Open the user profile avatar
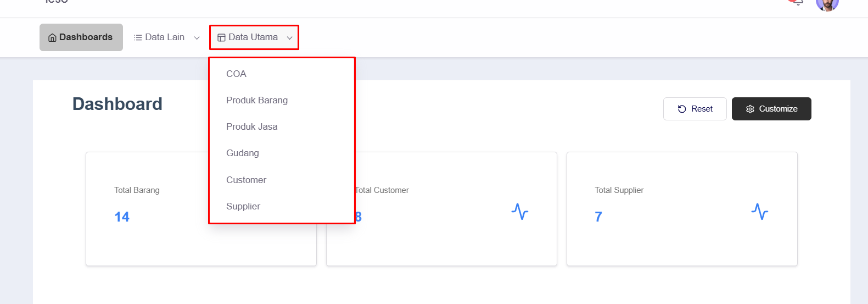 tap(827, 3)
